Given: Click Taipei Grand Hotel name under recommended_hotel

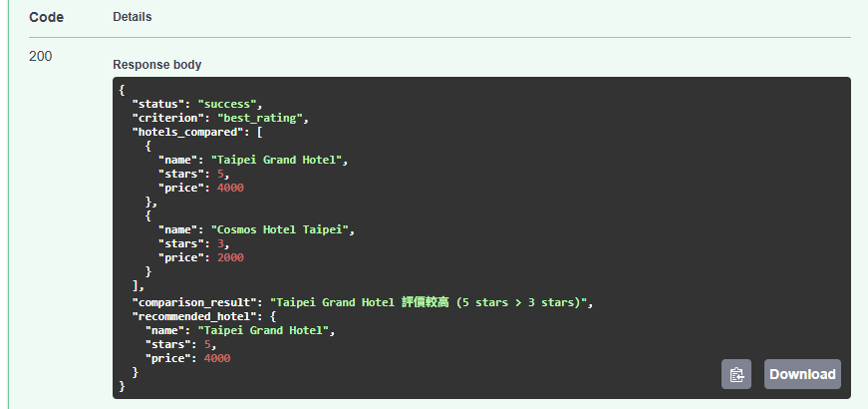Looking at the screenshot, I should tap(263, 331).
